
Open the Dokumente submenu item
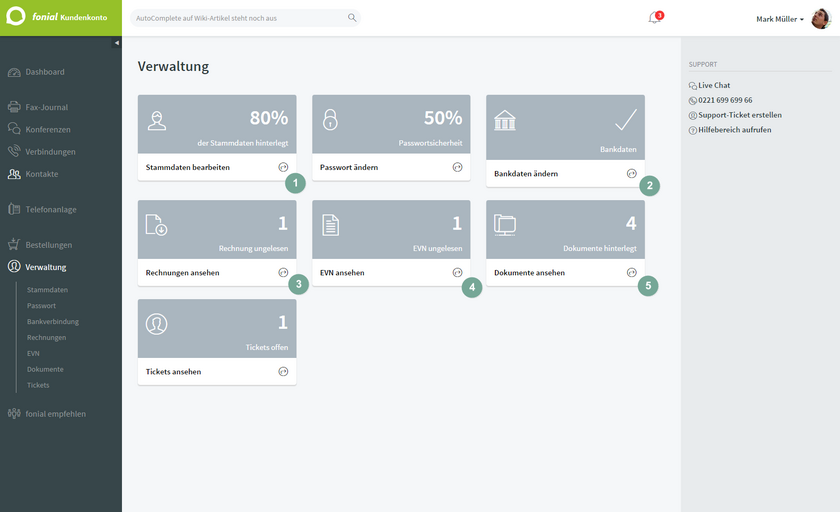(45, 369)
